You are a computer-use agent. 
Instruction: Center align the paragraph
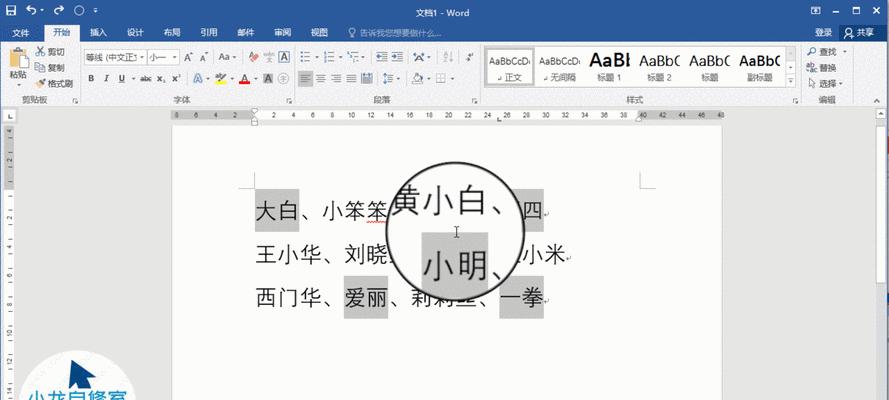(x=321, y=79)
